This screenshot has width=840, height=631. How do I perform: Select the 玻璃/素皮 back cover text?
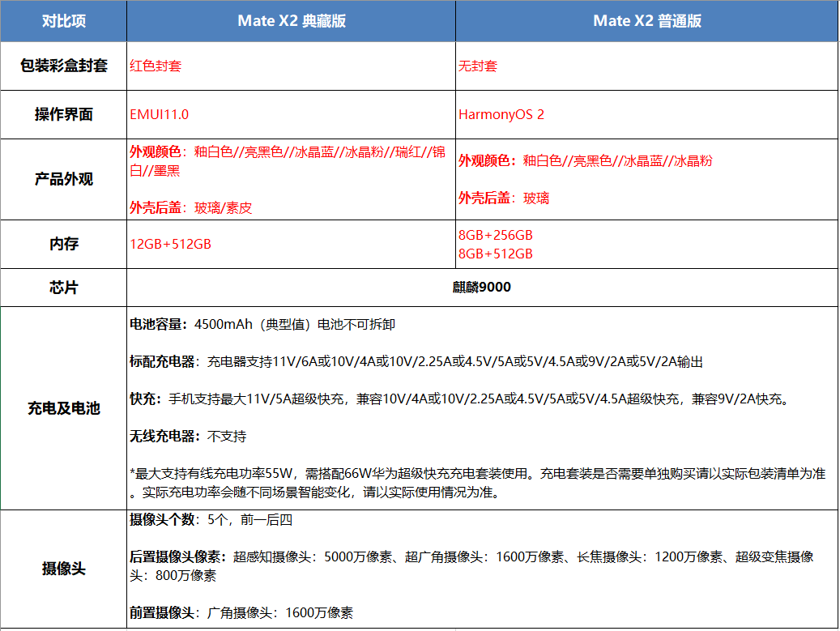223,207
